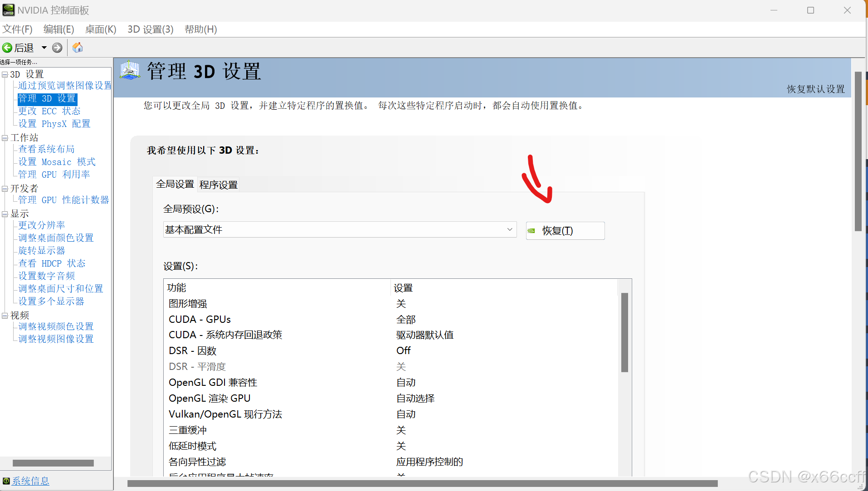Click the 三重缓冲 settings row
This screenshot has width=868, height=491.
(x=391, y=430)
